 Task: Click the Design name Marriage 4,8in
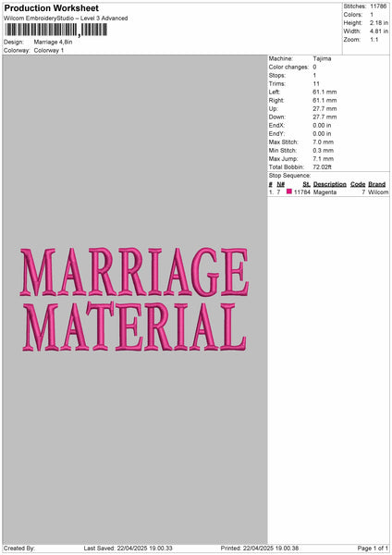click(x=53, y=43)
